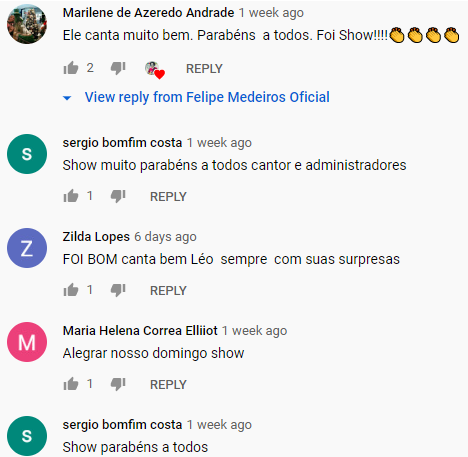Click the '6 days ago' timestamp

tap(165, 237)
